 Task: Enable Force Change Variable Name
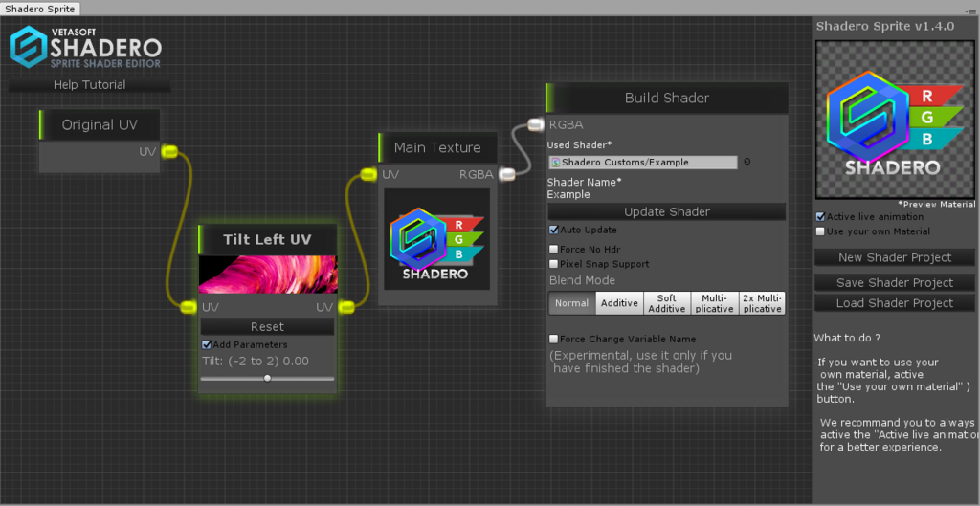click(554, 340)
